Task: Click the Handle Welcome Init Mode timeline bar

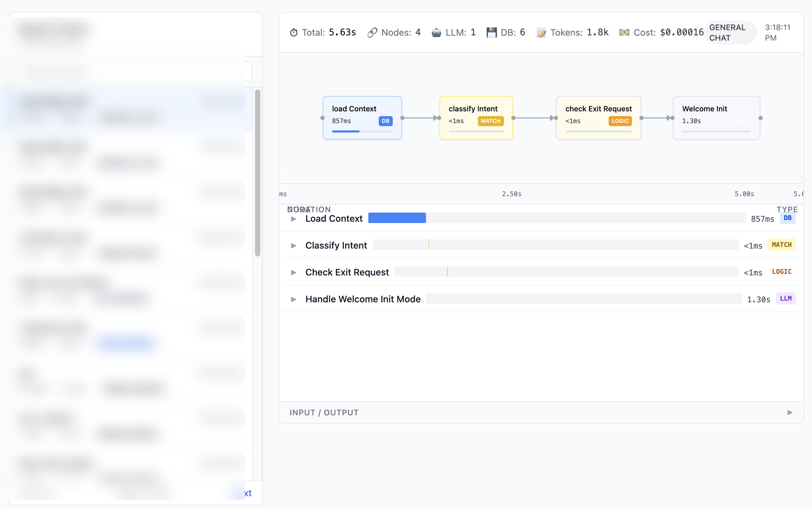Action: 584,299
